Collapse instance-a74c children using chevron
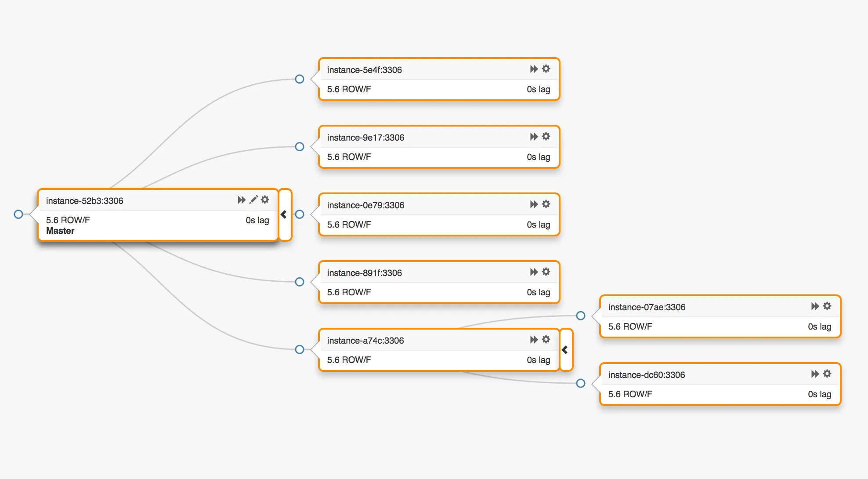Image resolution: width=868 pixels, height=479 pixels. pos(565,350)
